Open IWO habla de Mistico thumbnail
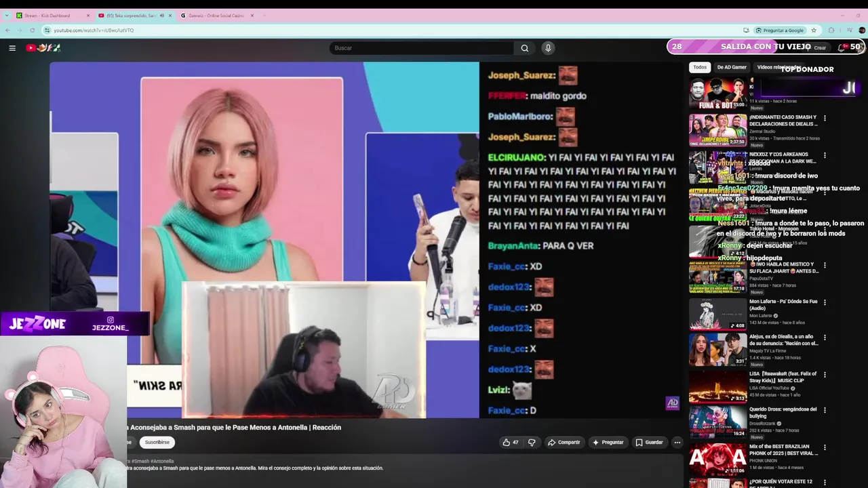The width and height of the screenshot is (868, 488). coord(717,277)
